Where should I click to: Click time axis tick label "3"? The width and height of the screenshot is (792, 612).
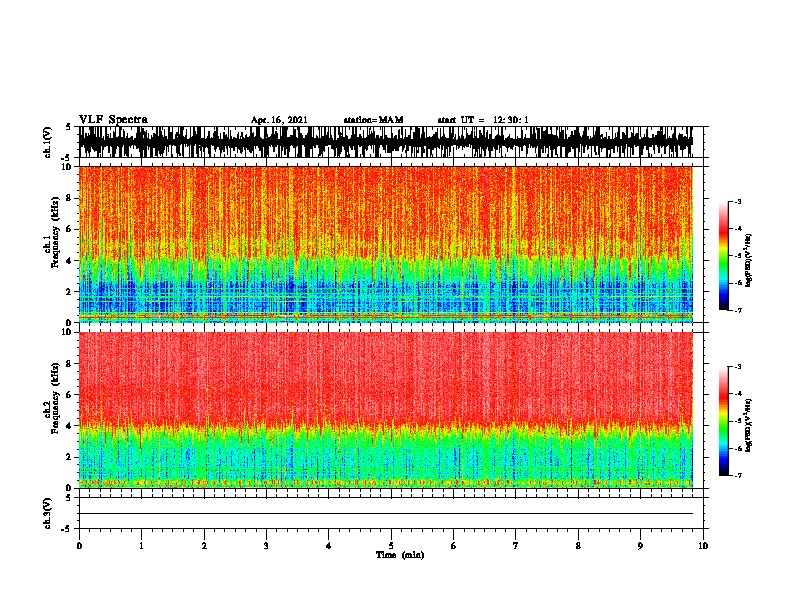tap(266, 546)
